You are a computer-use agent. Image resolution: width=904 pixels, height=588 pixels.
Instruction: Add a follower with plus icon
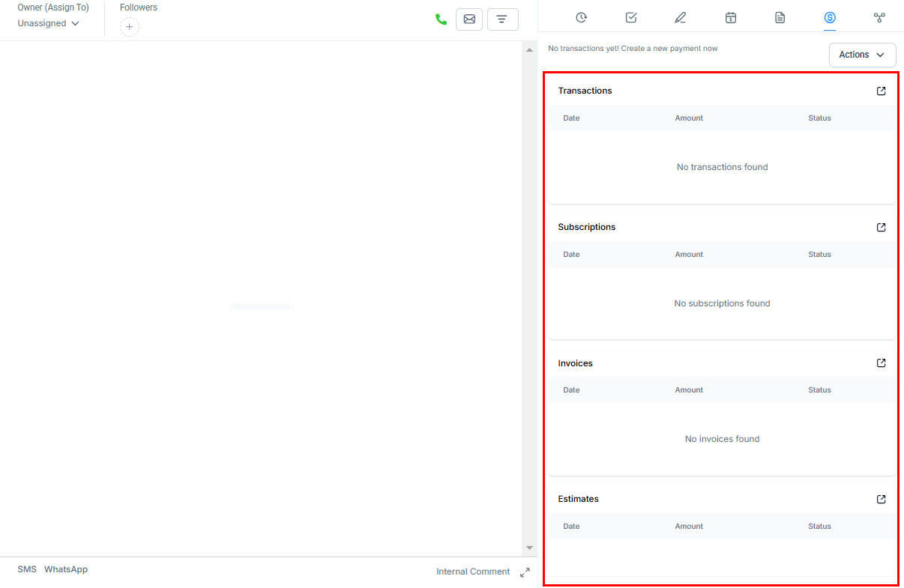coord(130,27)
